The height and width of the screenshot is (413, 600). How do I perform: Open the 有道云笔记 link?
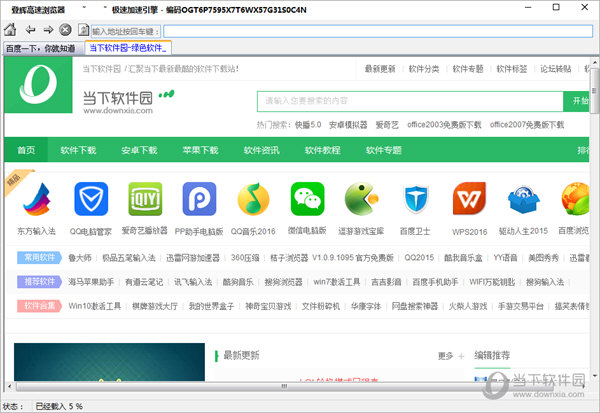[144, 282]
